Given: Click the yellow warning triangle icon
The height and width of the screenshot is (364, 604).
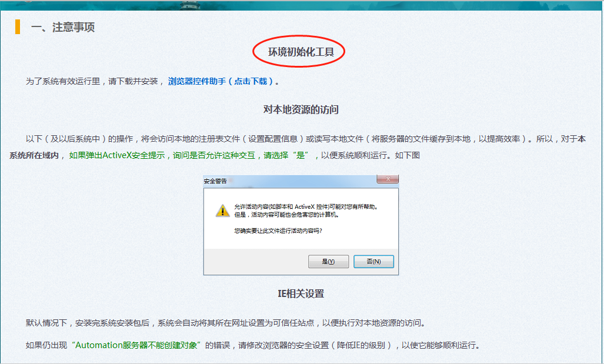Looking at the screenshot, I should point(222,211).
